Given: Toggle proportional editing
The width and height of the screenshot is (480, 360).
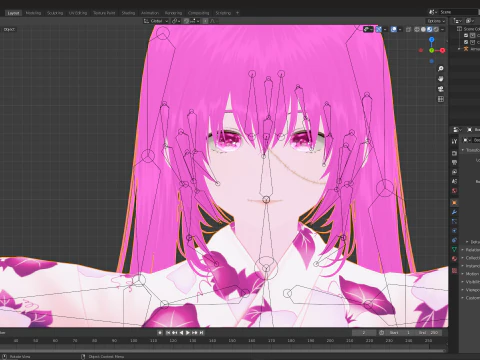Looking at the screenshot, I should (x=205, y=21).
